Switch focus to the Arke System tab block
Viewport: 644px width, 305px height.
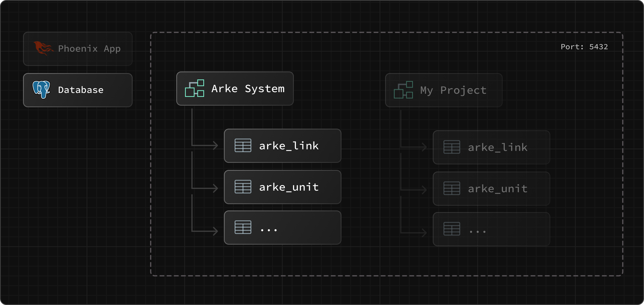(x=235, y=89)
